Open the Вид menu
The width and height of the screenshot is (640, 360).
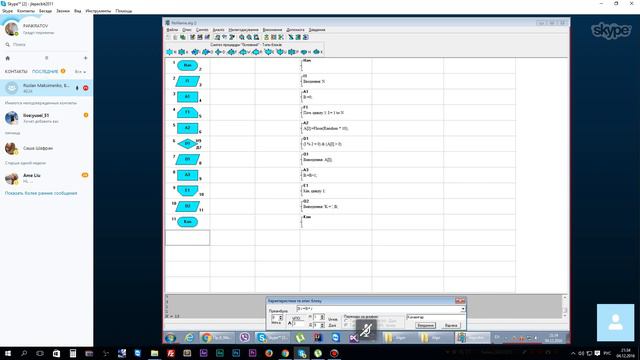(78, 11)
